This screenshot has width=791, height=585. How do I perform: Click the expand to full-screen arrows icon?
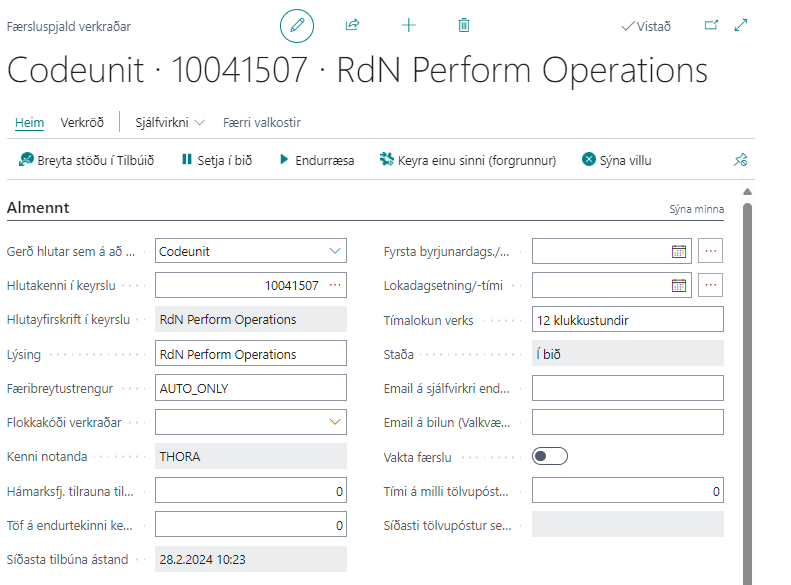(741, 26)
